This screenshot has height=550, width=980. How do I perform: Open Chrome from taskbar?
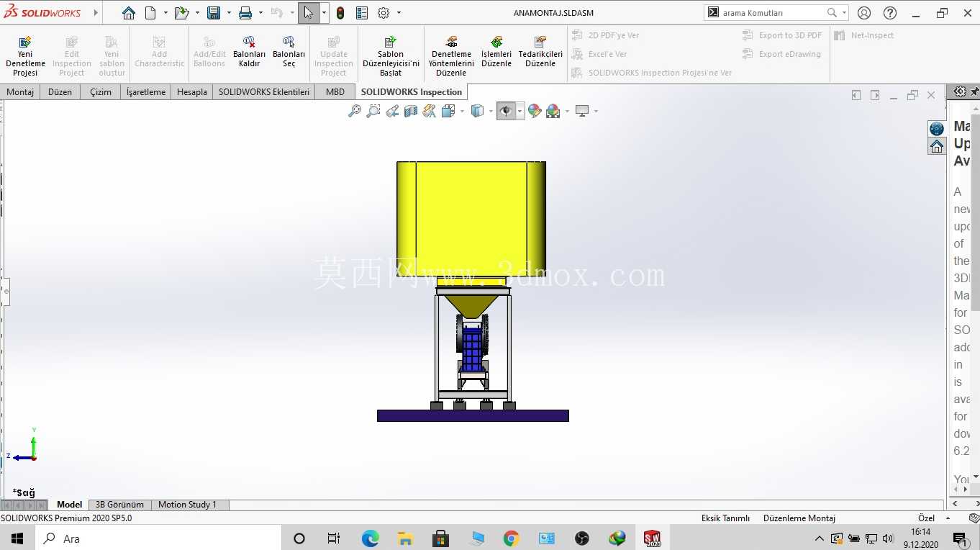[512, 538]
